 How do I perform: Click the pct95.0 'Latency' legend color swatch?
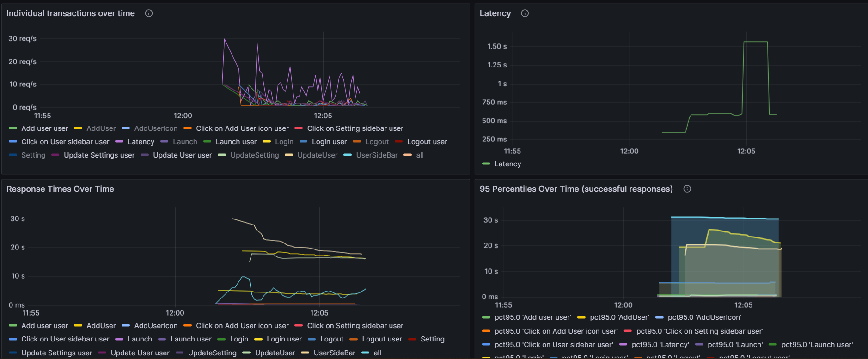[623, 345]
